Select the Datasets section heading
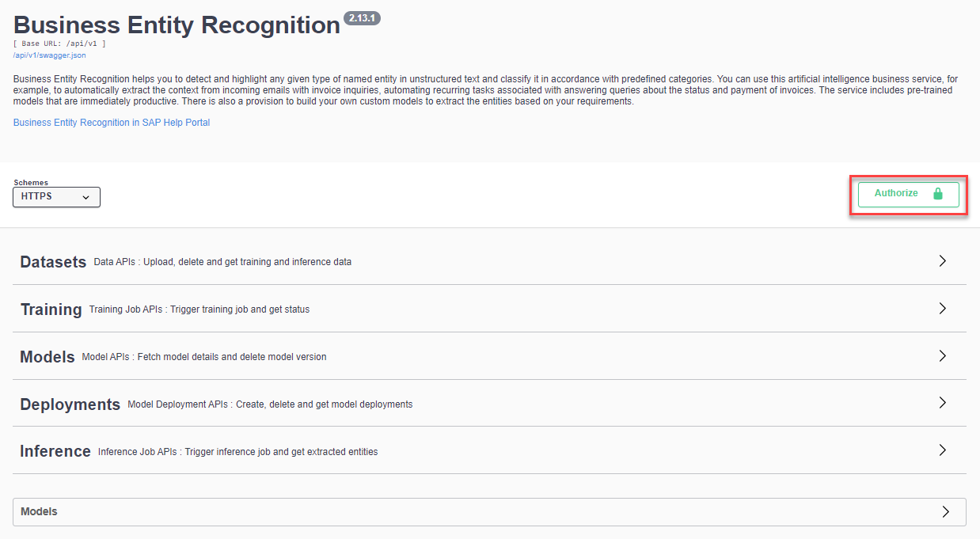This screenshot has width=980, height=539. (x=53, y=262)
